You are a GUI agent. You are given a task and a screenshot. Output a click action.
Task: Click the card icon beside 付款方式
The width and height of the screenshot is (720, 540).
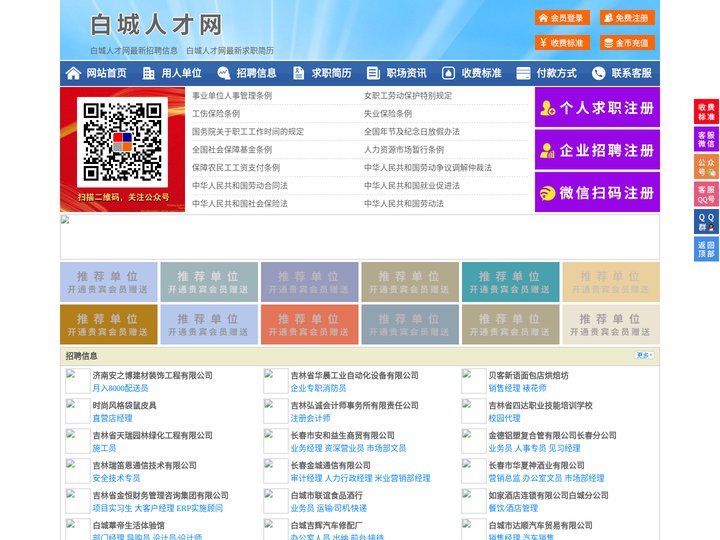coord(523,73)
